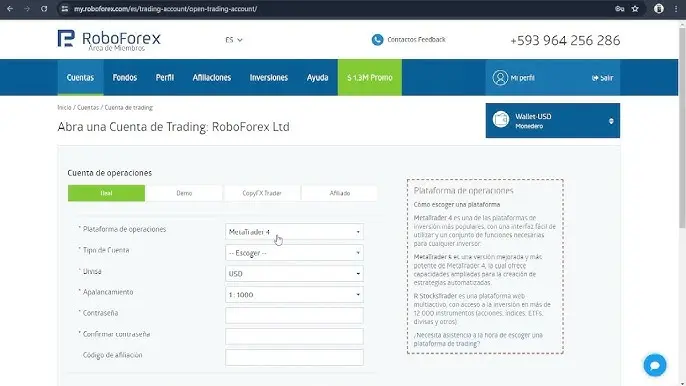Select the Afiliado tab

[340, 193]
